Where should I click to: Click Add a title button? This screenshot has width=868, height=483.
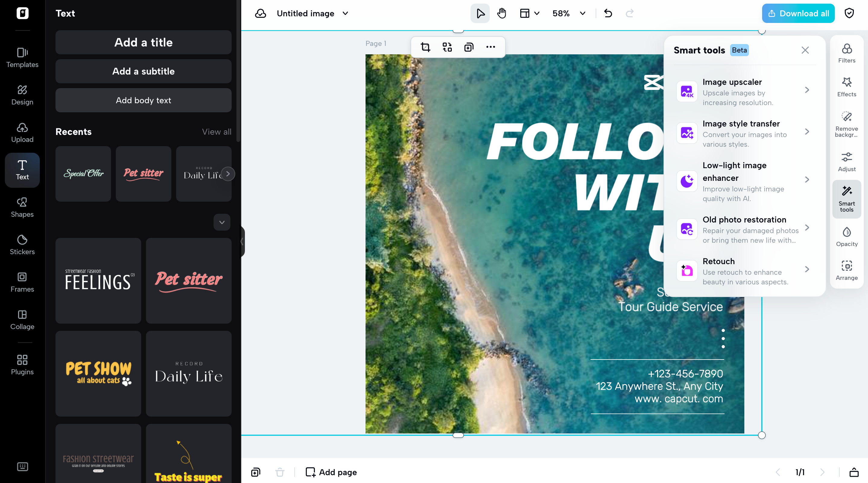pos(144,42)
